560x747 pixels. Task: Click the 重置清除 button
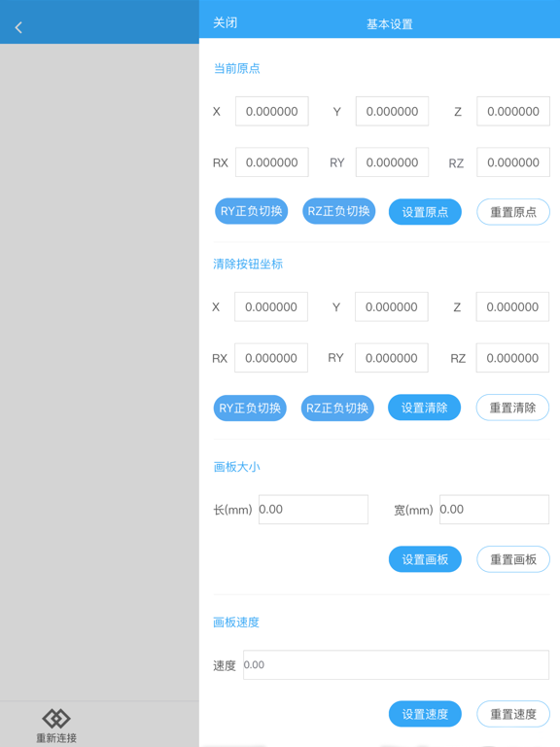click(x=512, y=408)
